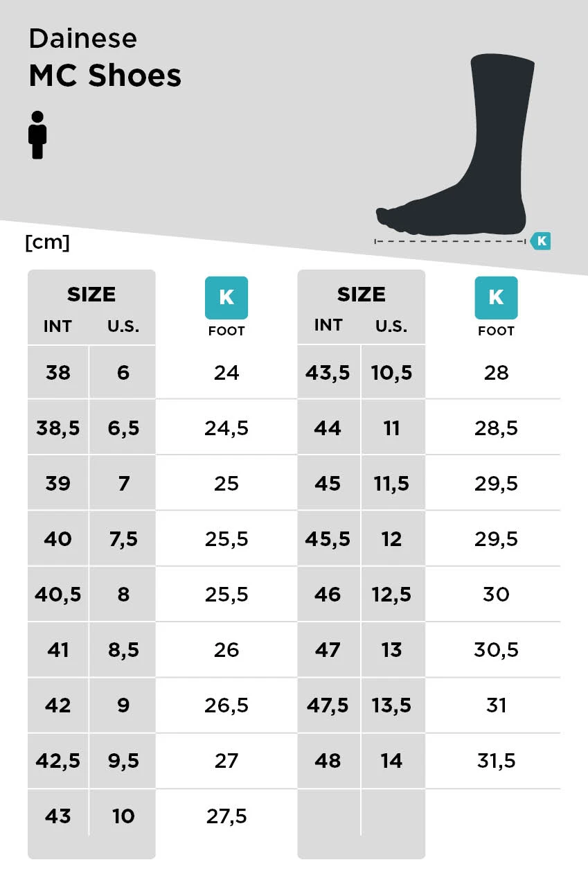Click the dashed foot-length measurement line
This screenshot has height=887, width=588.
point(450,241)
